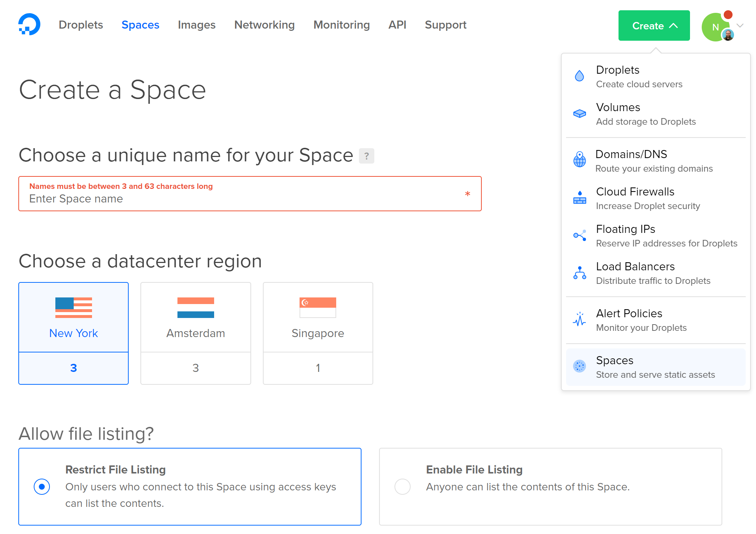Screen dimensions: 756x534
Task: Click the Domains/DNS globe icon
Action: click(x=580, y=160)
